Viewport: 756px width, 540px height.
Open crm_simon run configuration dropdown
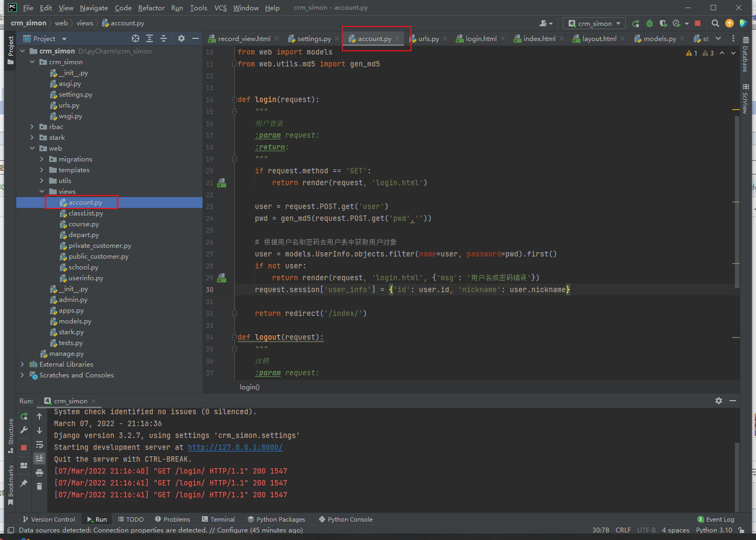pyautogui.click(x=595, y=23)
